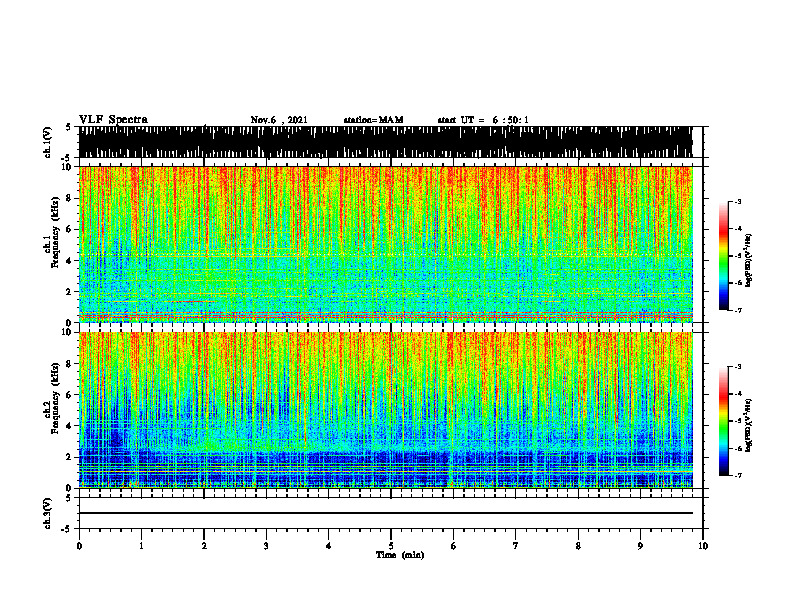Screen dimensions: 792x612
Task: Click the "-7" label on ch.1 color scale
Action: (x=737, y=310)
